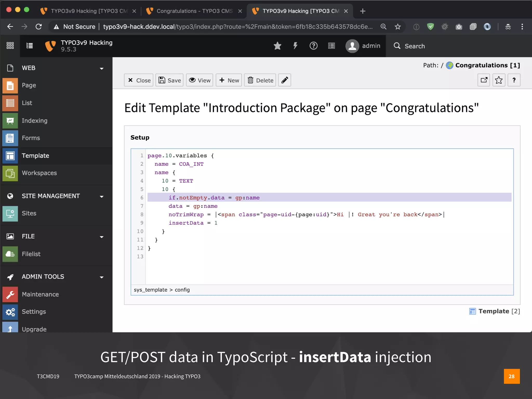Viewport: 532px width, 399px height.
Task: Open the Chrome three-dot menu
Action: pos(522,26)
